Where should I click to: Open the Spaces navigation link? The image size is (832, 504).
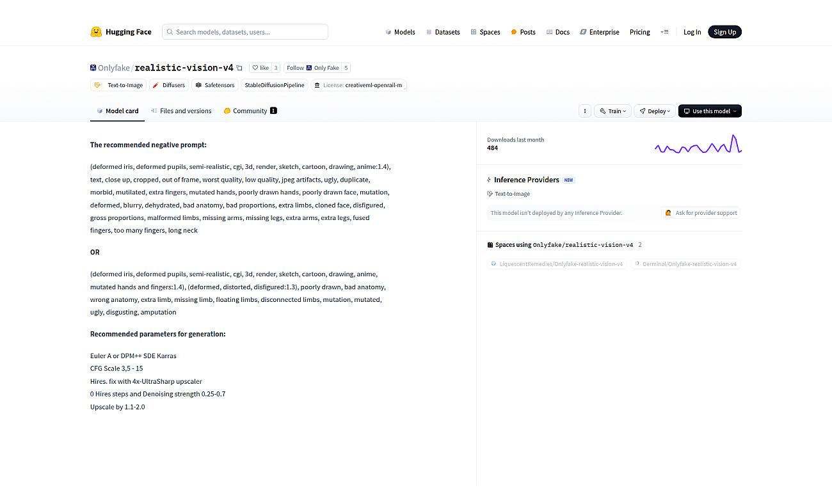[485, 32]
